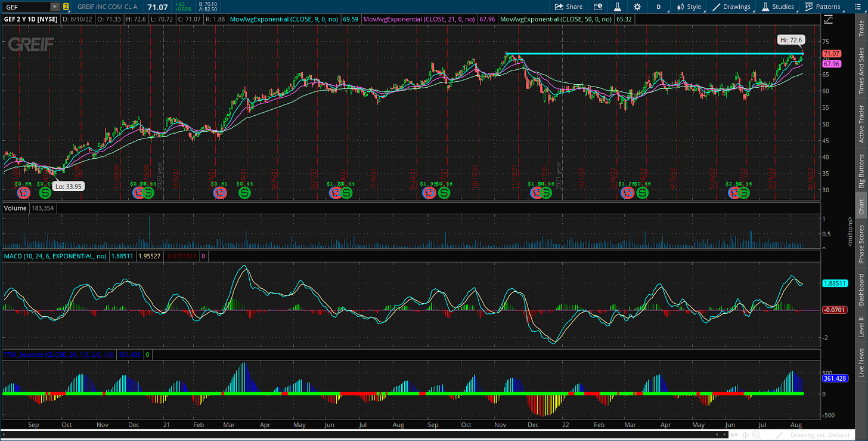Click the Volume value 183,354 in the header
This screenshot has height=441, width=868.
coord(44,208)
